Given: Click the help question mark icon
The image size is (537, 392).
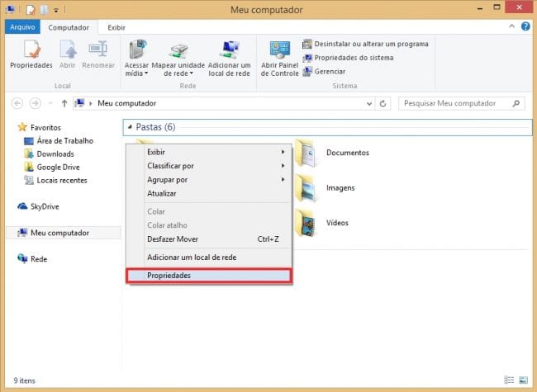Looking at the screenshot, I should pos(525,26).
